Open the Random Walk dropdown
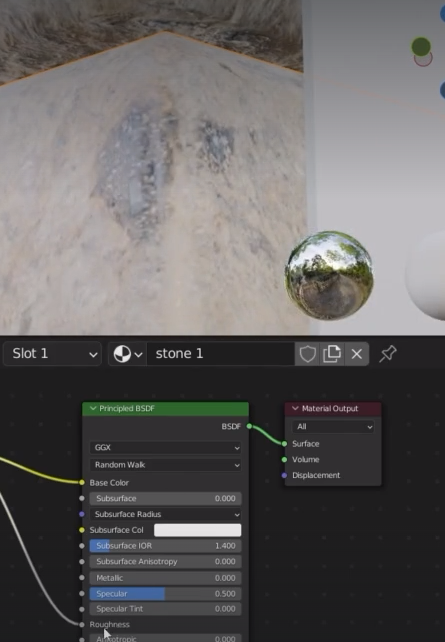The height and width of the screenshot is (642, 445). 165,465
